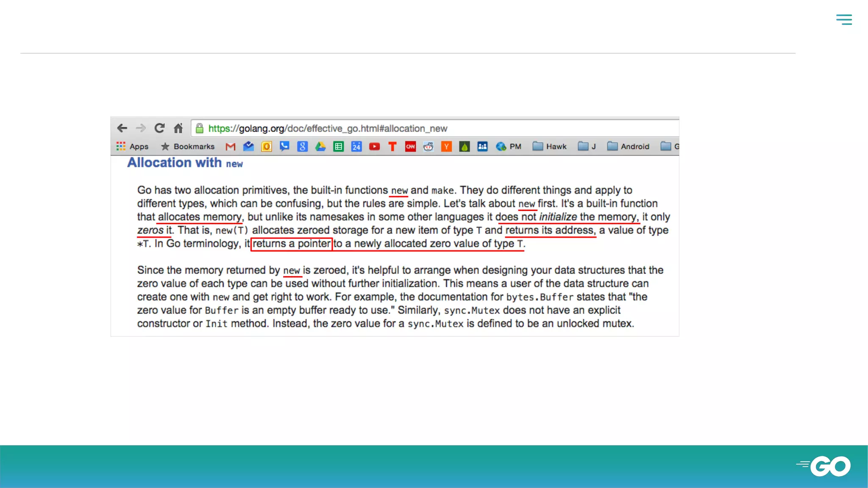Reload the page with the refresh icon
This screenshot has height=488, width=868.
click(x=159, y=128)
